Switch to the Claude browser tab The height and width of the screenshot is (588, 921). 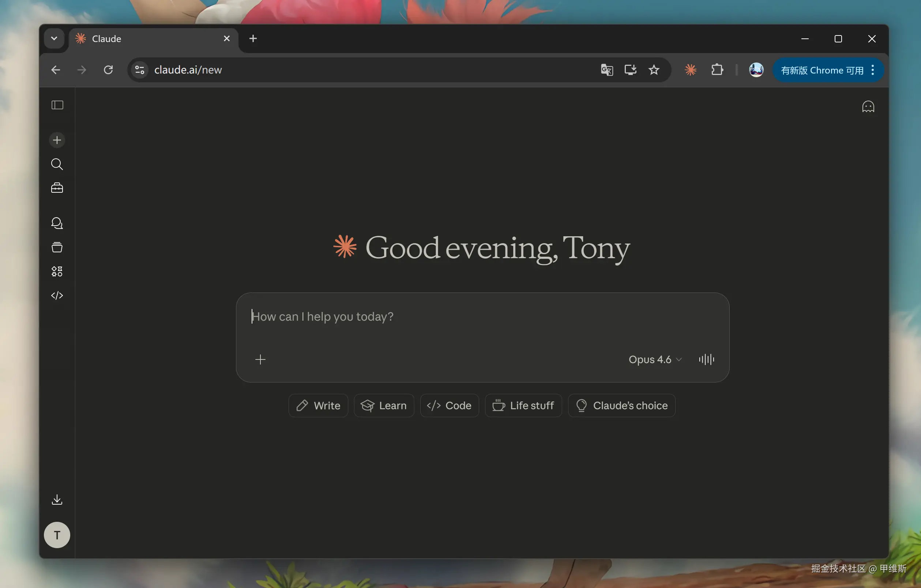click(x=145, y=39)
